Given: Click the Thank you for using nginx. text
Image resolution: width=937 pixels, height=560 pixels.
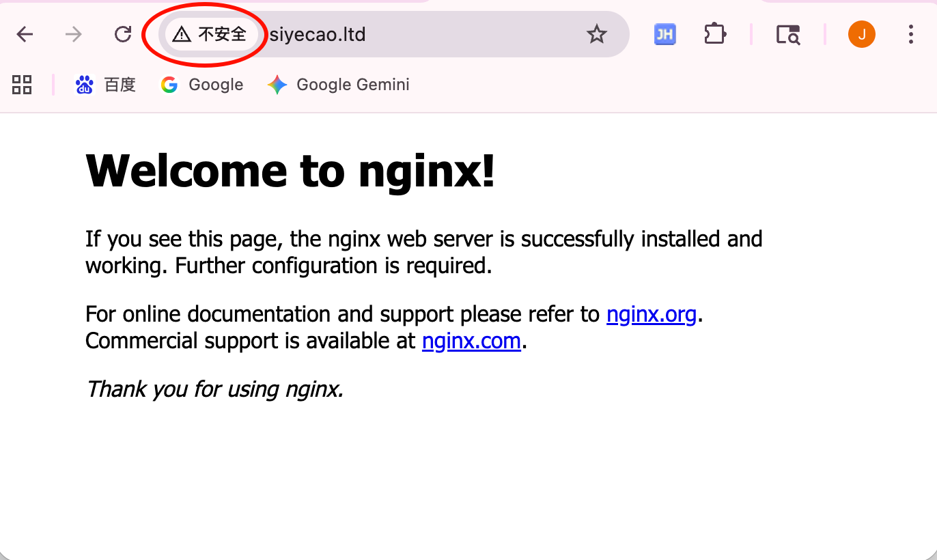Looking at the screenshot, I should point(214,389).
